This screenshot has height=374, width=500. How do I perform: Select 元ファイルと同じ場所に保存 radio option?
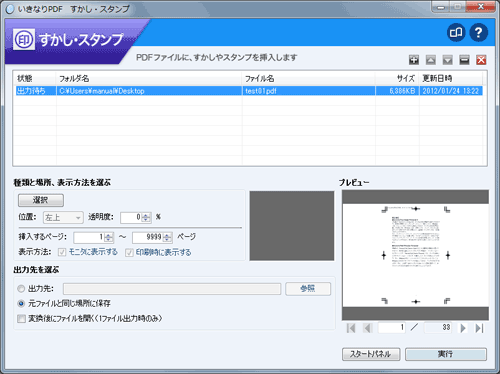tap(21, 303)
